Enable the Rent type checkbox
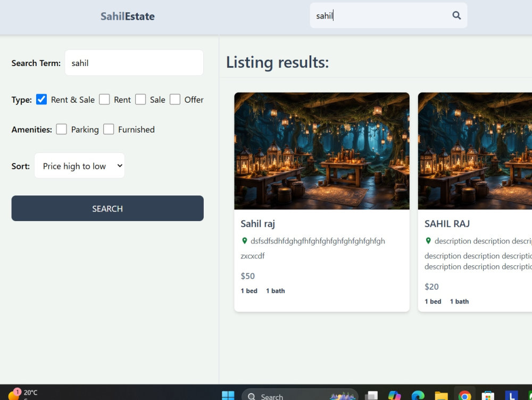Viewport: 532px width, 400px height. pyautogui.click(x=104, y=100)
